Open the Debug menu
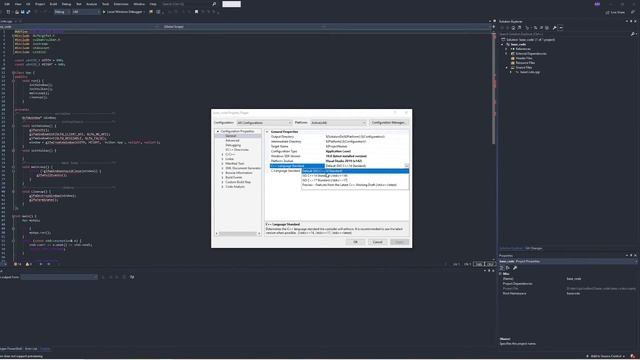Image resolution: width=640 pixels, height=360 pixels. 66,4
